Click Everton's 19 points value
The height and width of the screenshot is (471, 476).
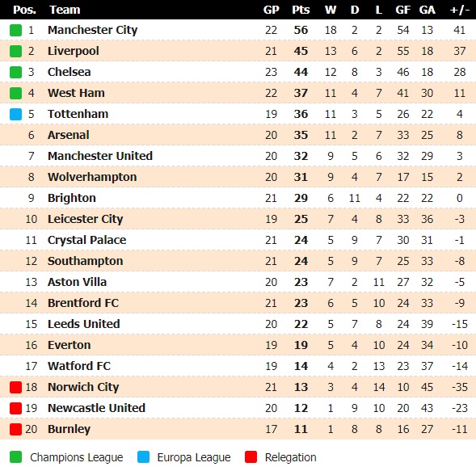pos(301,345)
